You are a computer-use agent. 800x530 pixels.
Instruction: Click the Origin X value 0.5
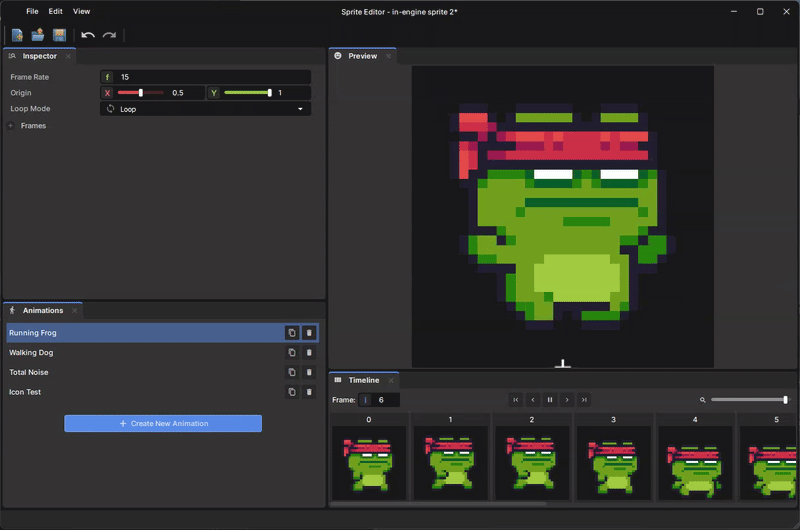coord(178,93)
